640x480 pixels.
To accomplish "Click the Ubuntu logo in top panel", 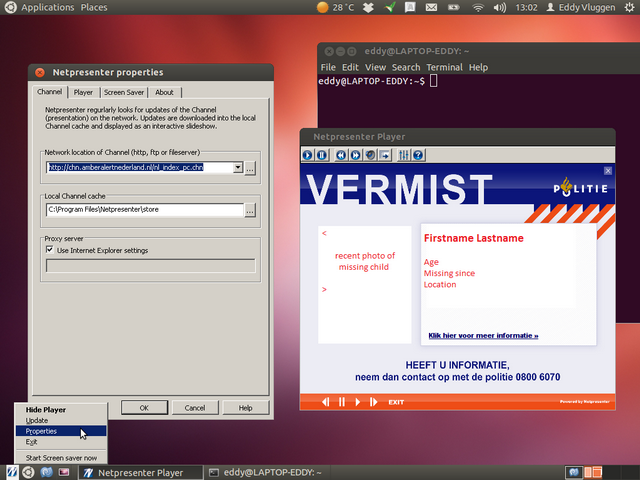I will pos(11,7).
